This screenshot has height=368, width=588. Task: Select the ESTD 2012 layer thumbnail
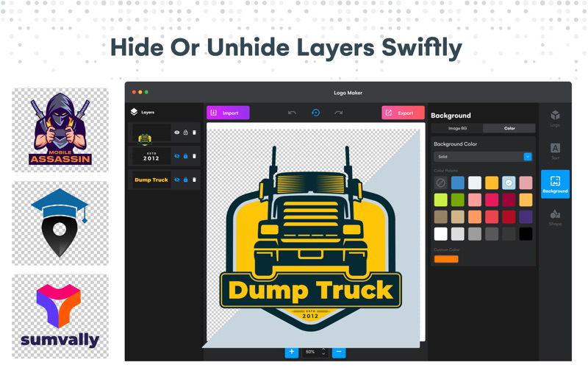click(x=151, y=156)
